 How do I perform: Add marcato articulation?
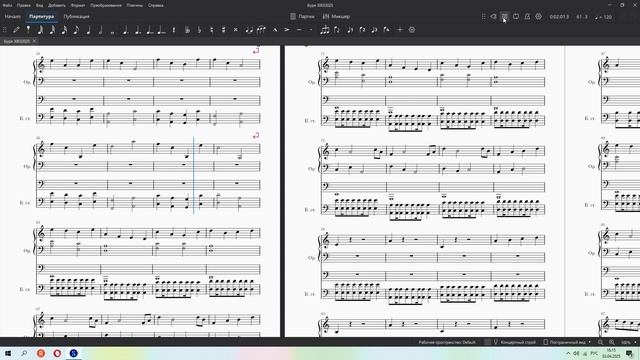tap(275, 29)
